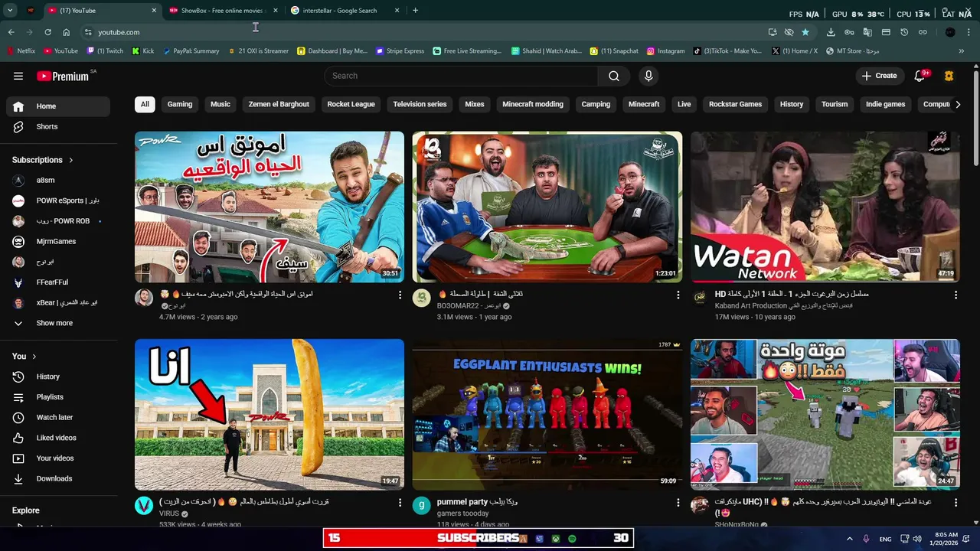Open MjrmGames subscription channel
This screenshot has height=551, width=980.
pyautogui.click(x=58, y=241)
